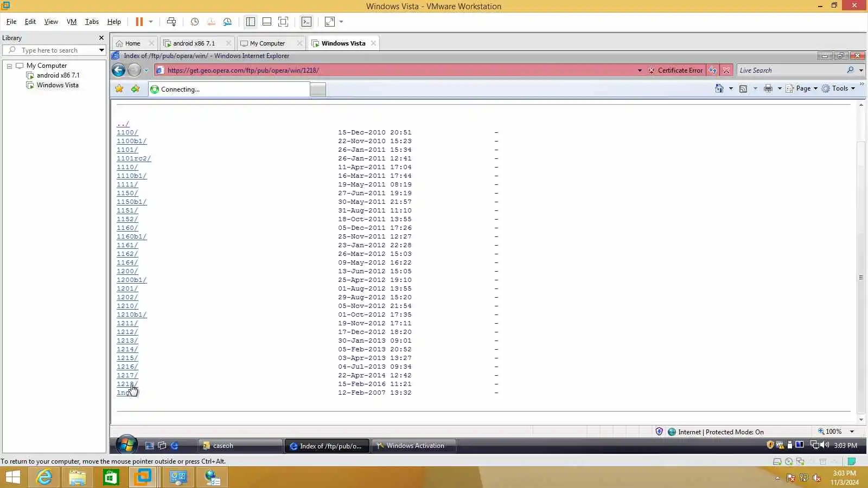Viewport: 868px width, 488px height.
Task: Click the Internet Explorer address bar URL
Action: click(243, 70)
